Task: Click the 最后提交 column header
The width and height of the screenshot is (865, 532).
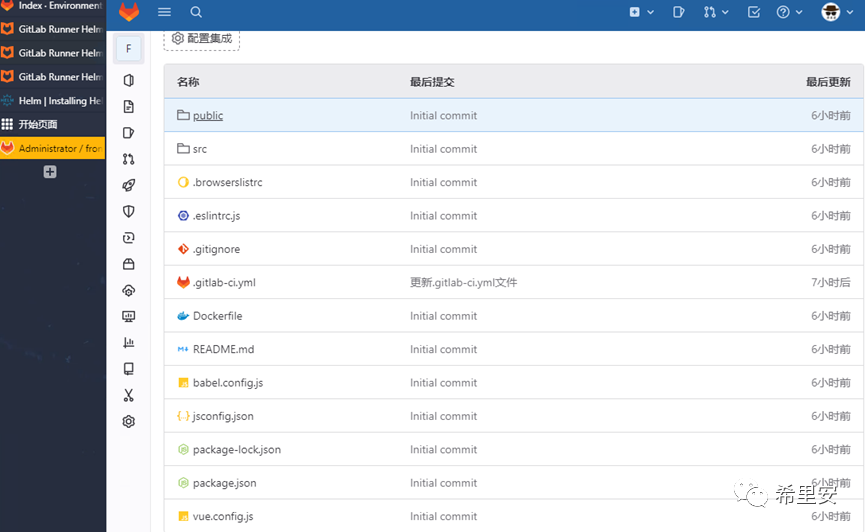Action: (432, 82)
